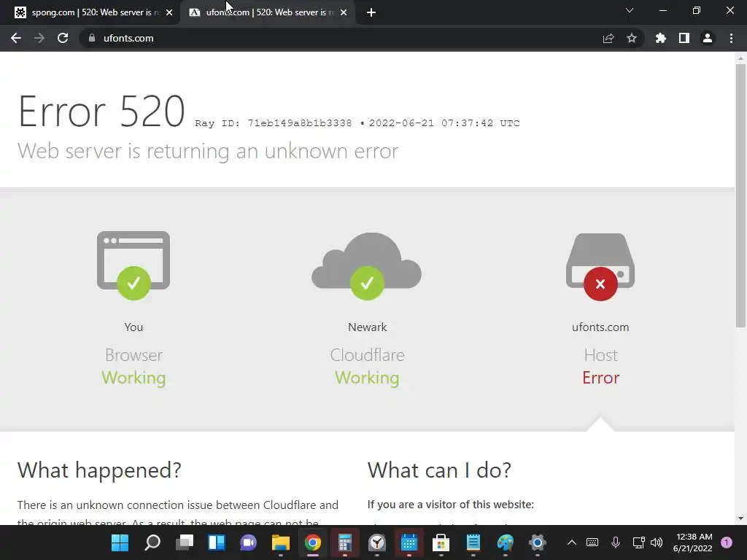This screenshot has width=747, height=560.
Task: Click the scrollbar down arrow
Action: click(x=740, y=518)
